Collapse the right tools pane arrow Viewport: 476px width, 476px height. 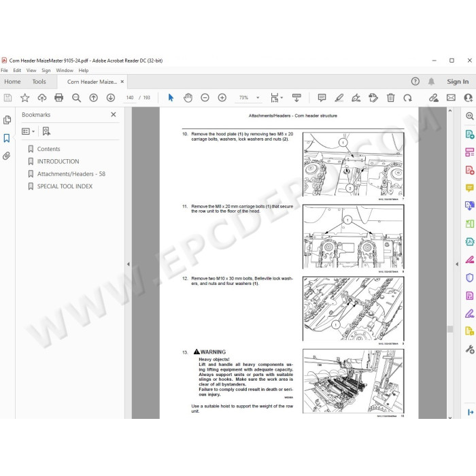pos(457,264)
